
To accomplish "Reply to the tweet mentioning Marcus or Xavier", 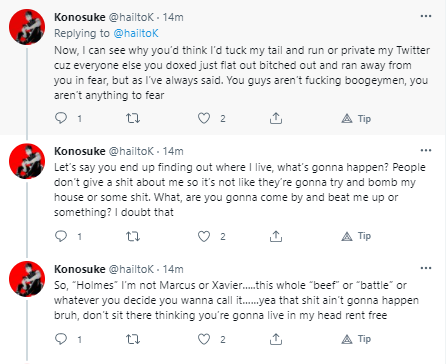I will [x=61, y=339].
